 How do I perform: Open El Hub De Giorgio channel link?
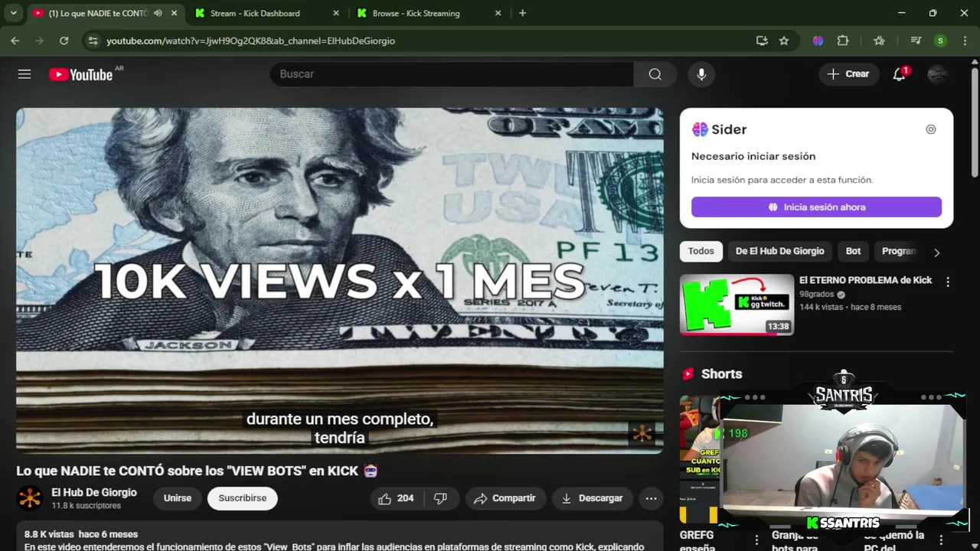[x=94, y=492]
